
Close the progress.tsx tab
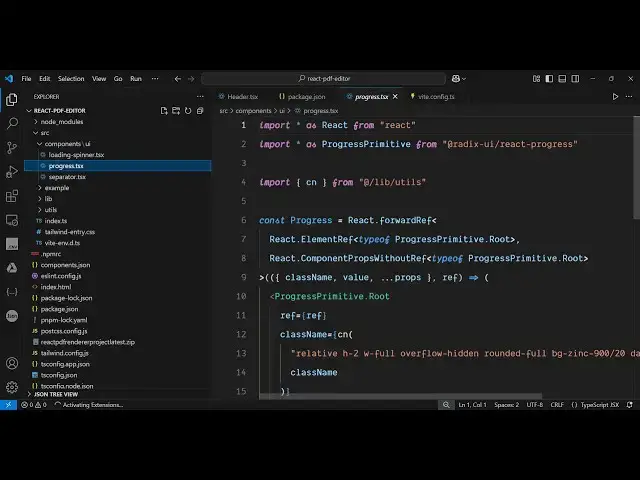(x=395, y=97)
